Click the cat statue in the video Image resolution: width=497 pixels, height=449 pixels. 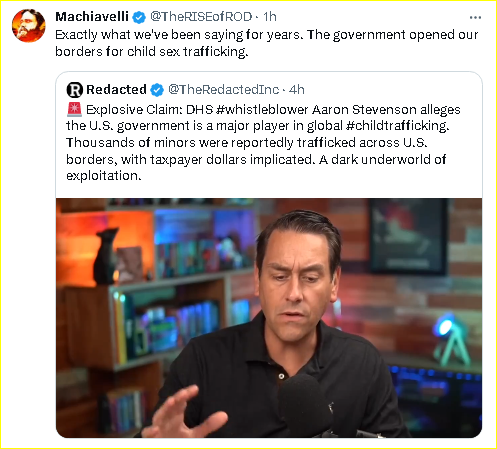(x=105, y=256)
